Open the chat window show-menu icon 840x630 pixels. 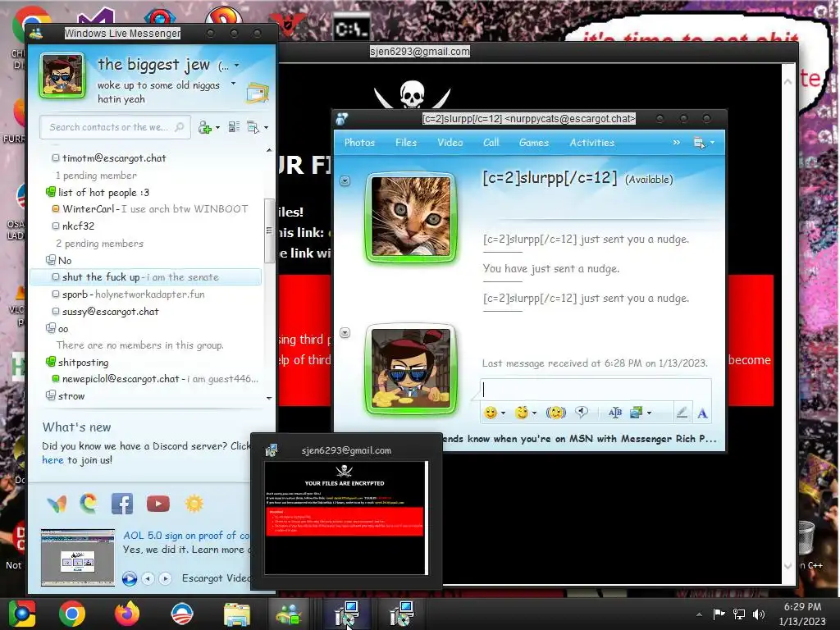(x=699, y=143)
